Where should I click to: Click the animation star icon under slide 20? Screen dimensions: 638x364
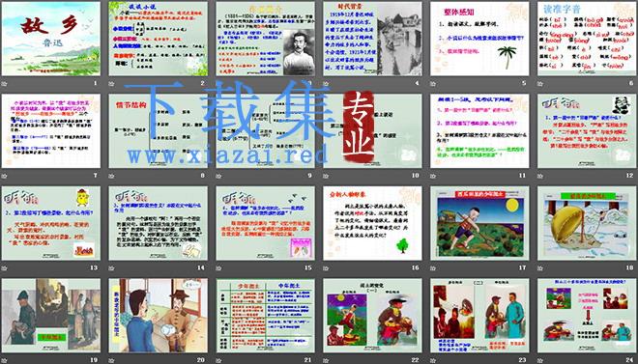111,360
